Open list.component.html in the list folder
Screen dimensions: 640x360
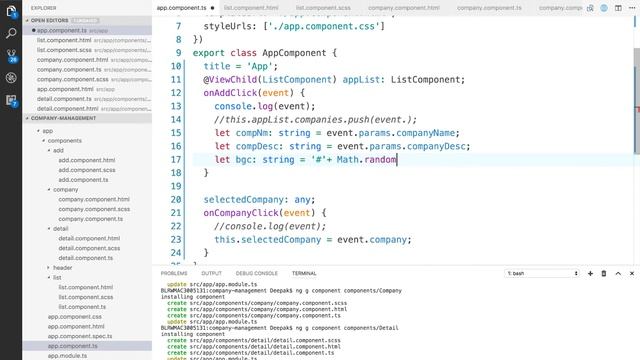point(86,288)
